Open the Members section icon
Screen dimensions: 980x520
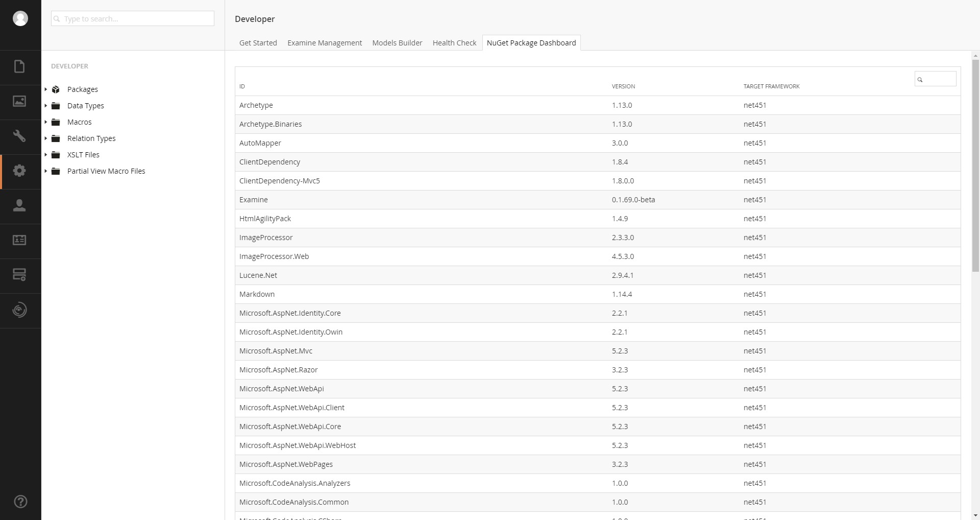[x=19, y=240]
